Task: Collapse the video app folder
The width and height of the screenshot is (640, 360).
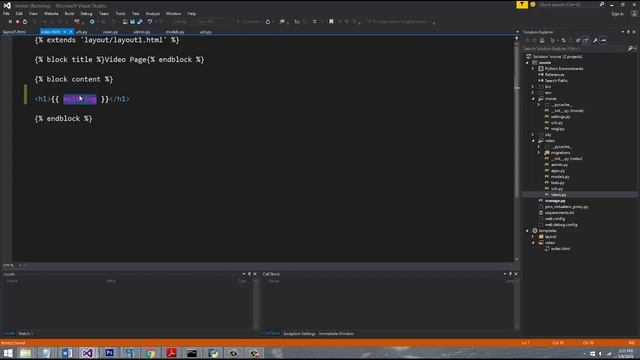Action: point(533,141)
